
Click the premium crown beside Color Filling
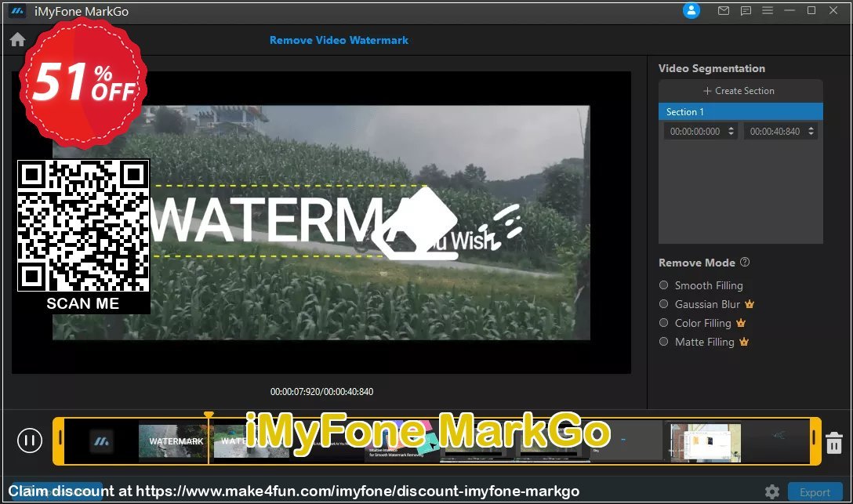740,323
